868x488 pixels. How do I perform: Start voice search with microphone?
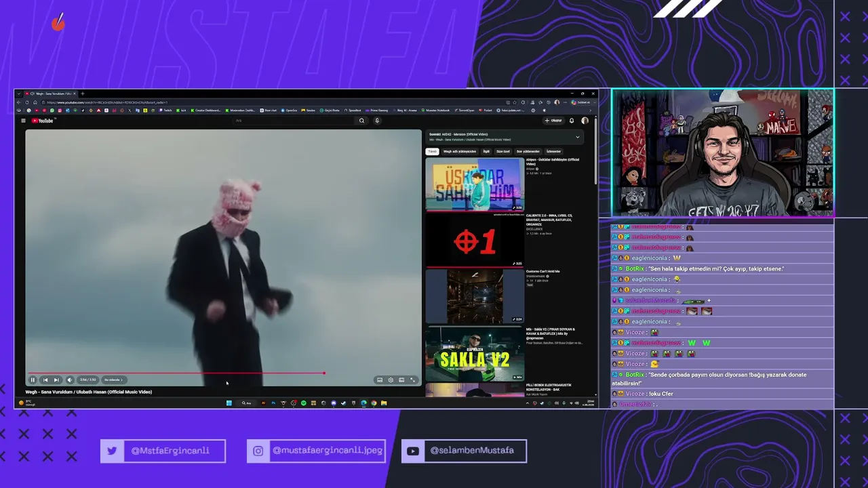377,121
